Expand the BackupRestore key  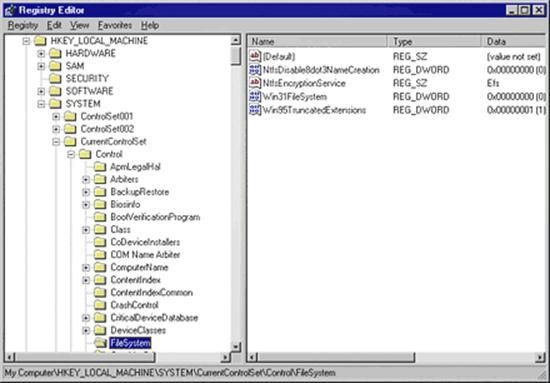tap(86, 193)
